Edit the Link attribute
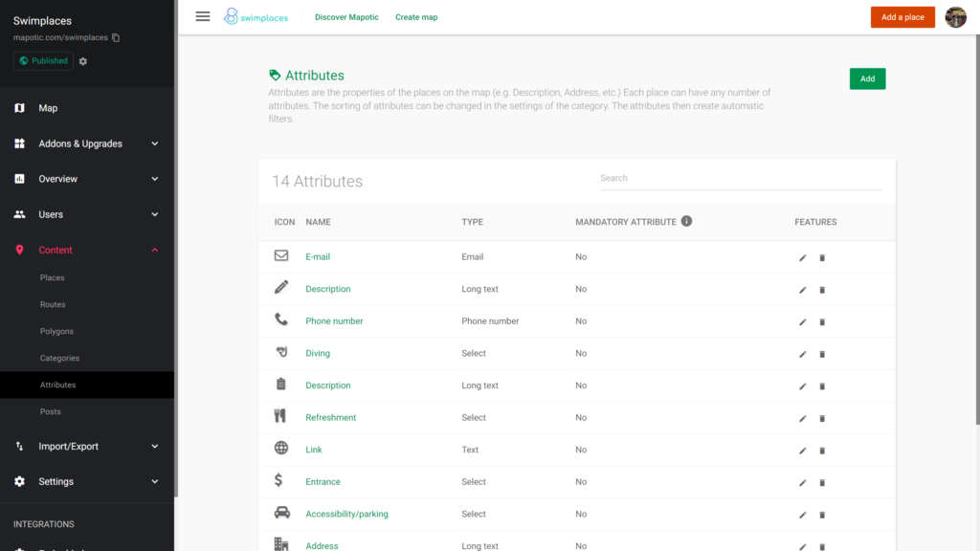The height and width of the screenshot is (551, 980). [803, 451]
